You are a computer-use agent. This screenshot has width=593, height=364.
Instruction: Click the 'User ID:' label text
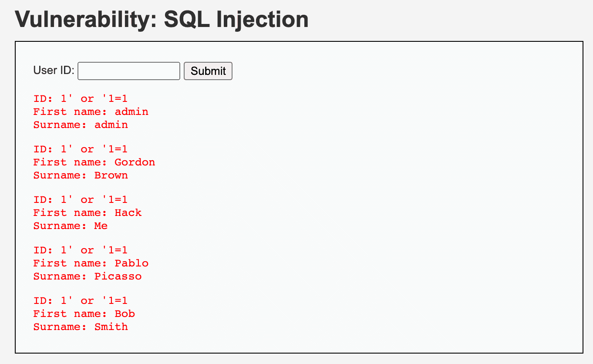[52, 70]
